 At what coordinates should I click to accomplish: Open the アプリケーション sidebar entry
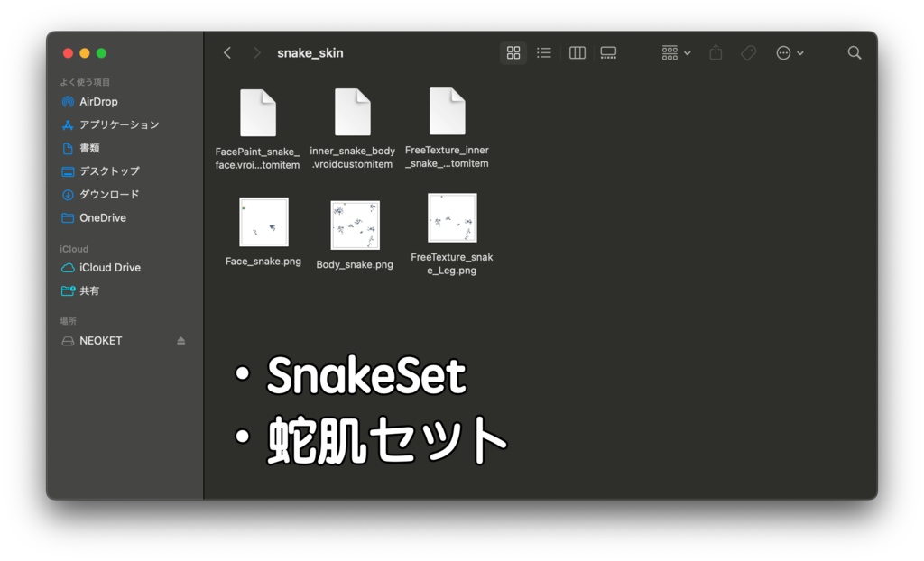[x=115, y=124]
